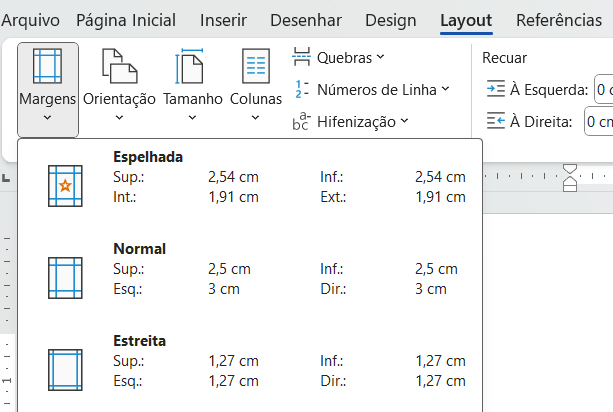Open the Orientação page orientation icon

point(119,67)
